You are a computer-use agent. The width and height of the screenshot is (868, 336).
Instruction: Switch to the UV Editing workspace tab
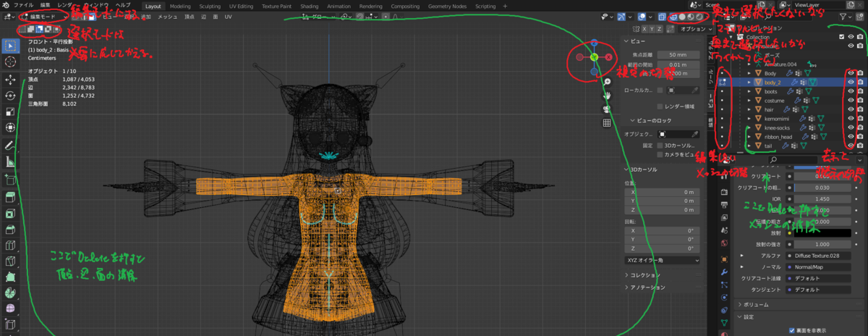coord(241,6)
